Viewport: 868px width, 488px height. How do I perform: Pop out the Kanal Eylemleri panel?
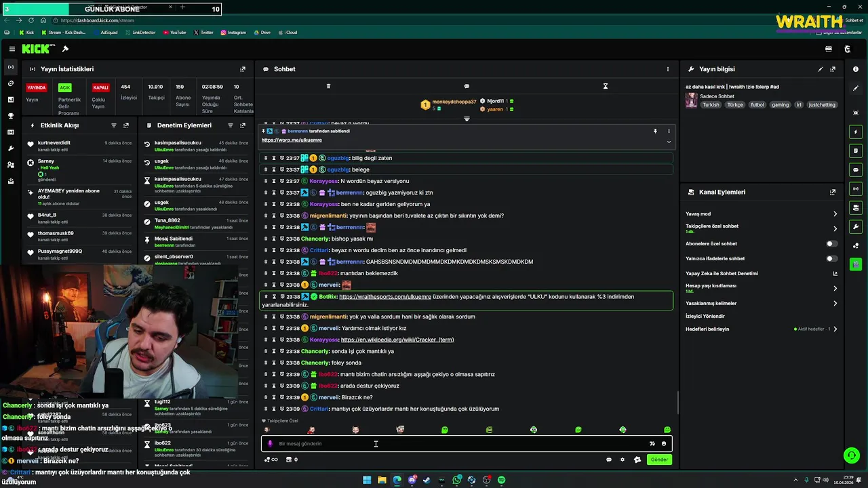pyautogui.click(x=833, y=192)
